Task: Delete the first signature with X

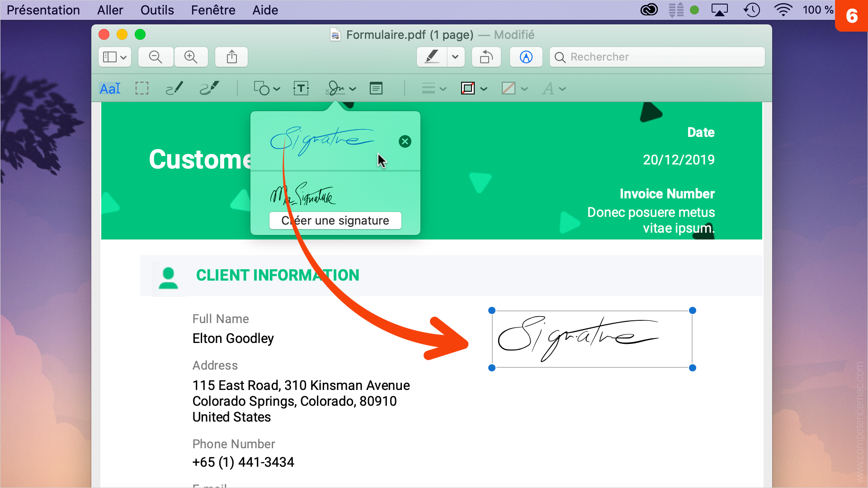Action: [x=405, y=141]
